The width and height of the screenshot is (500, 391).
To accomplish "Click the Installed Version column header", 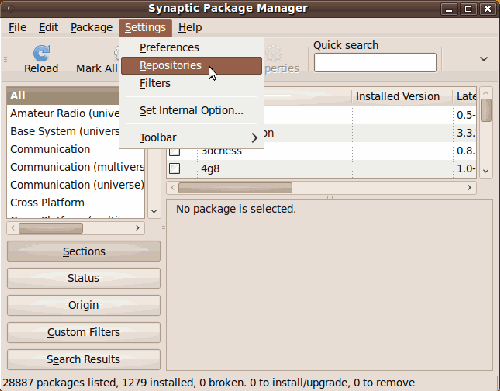I will click(x=402, y=97).
